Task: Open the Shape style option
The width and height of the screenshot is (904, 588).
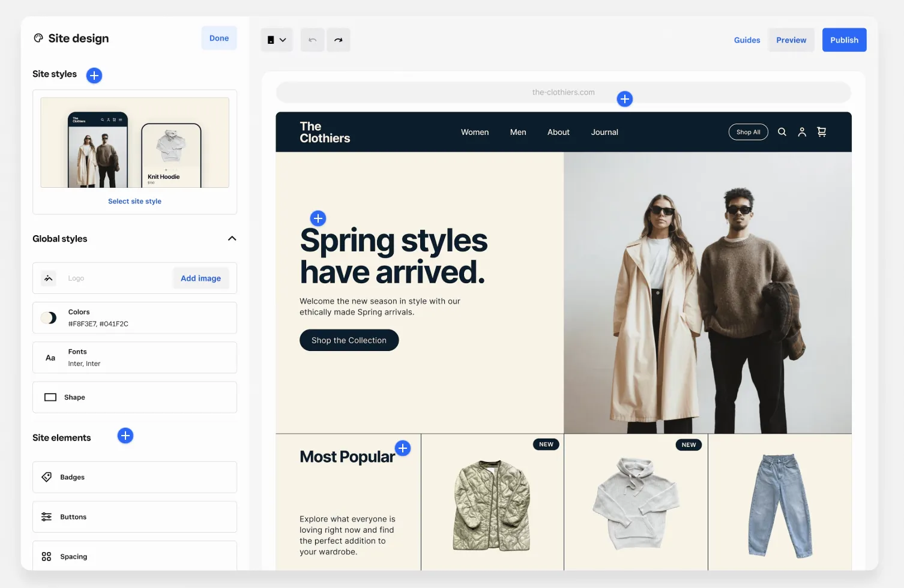Action: coord(134,397)
